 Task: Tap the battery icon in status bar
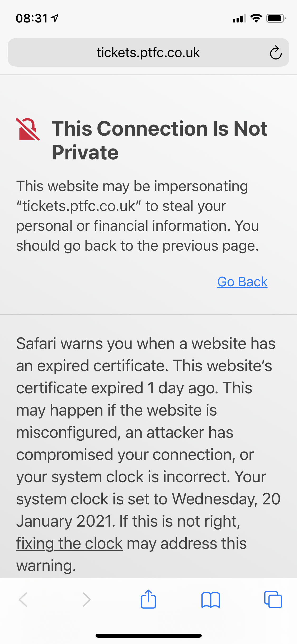(x=276, y=18)
